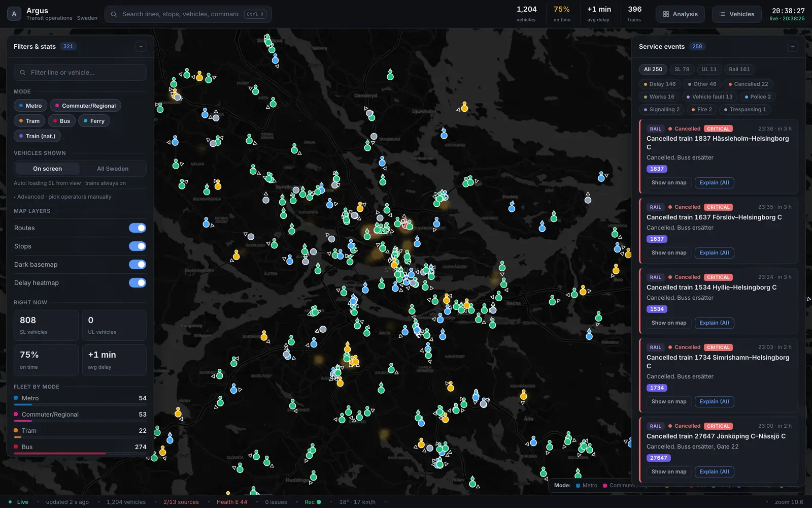812x508 pixels.
Task: Switch off the Routes layer
Action: click(x=138, y=228)
